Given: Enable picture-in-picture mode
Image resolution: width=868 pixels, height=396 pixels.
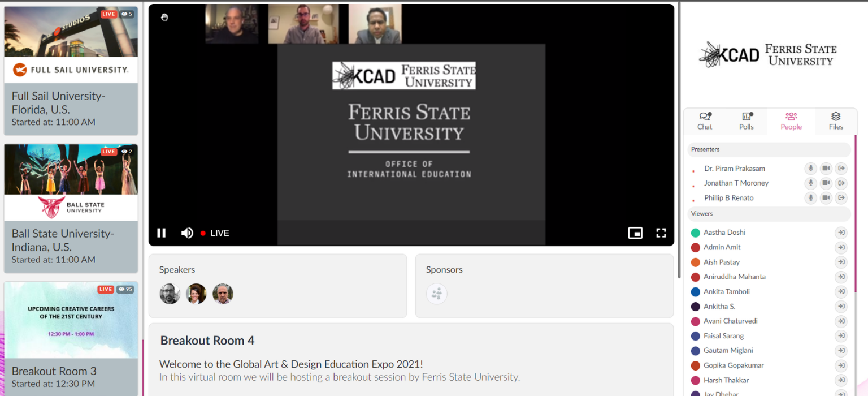Looking at the screenshot, I should click(x=635, y=233).
